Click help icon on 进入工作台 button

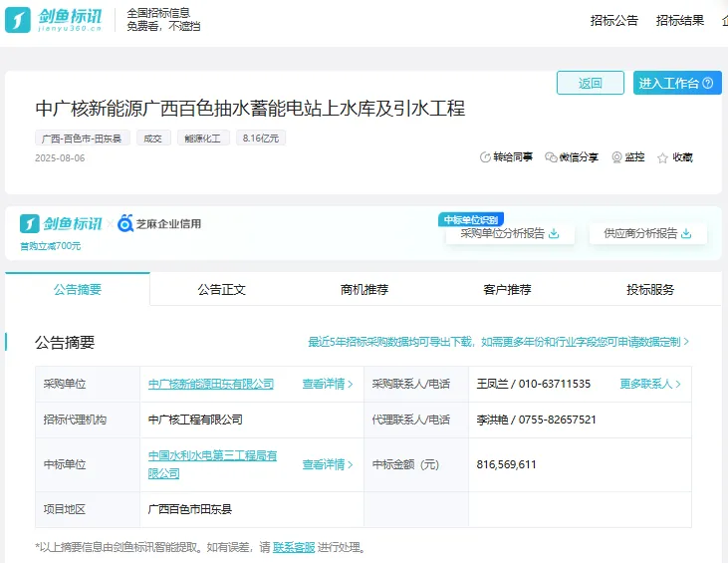(708, 83)
